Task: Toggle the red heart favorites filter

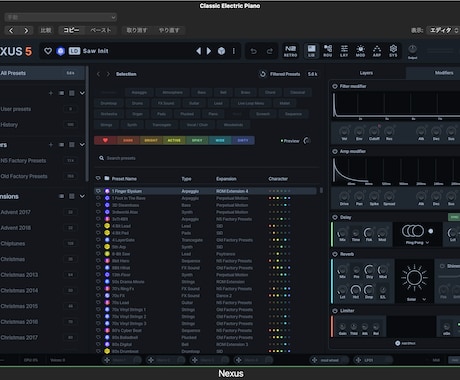Action: tap(105, 140)
